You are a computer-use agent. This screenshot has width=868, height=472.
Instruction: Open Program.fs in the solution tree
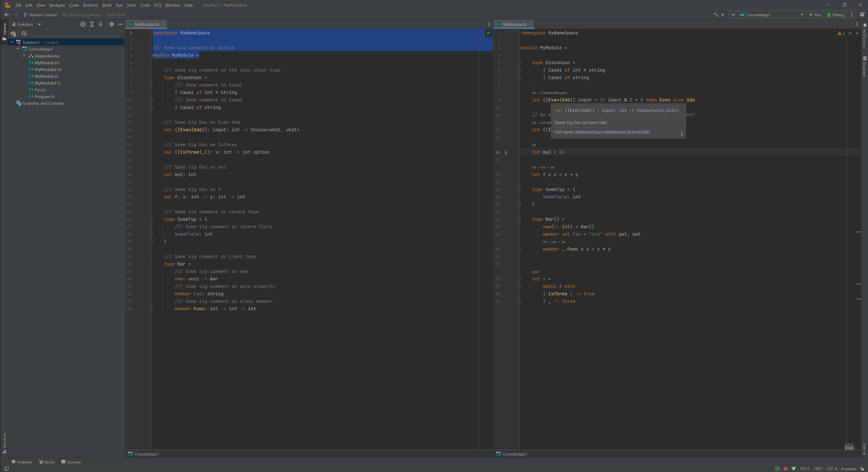point(45,97)
